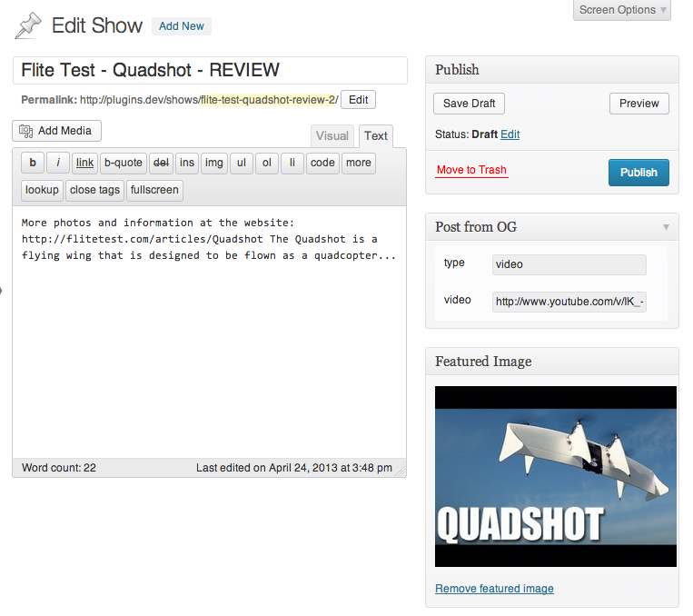
Task: Click the OG video URL field
Action: [569, 302]
